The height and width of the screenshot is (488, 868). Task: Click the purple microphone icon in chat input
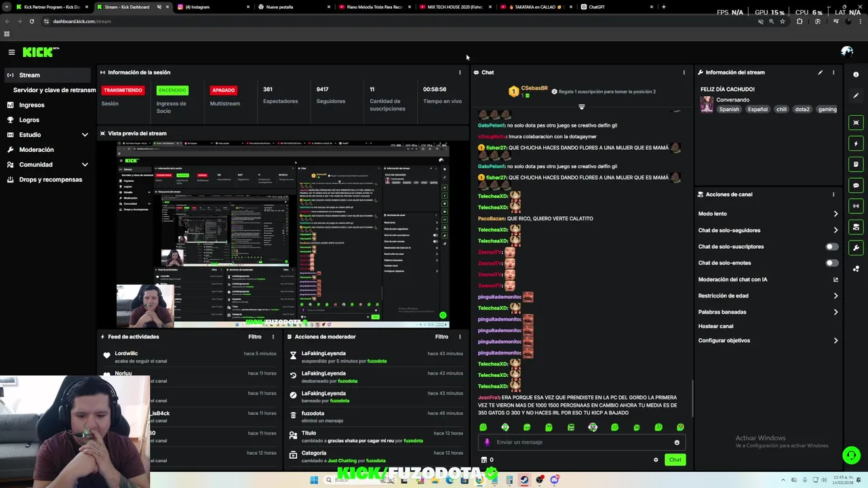tap(487, 442)
